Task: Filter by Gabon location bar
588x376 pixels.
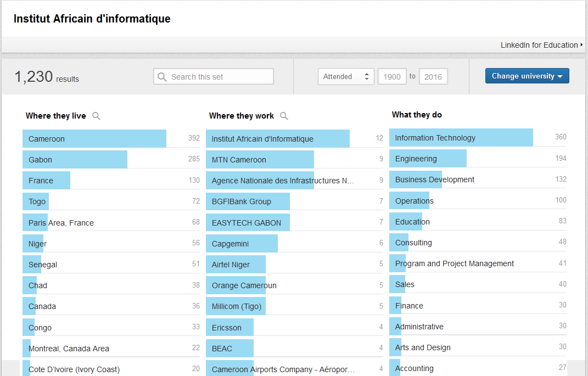Action: [111, 160]
